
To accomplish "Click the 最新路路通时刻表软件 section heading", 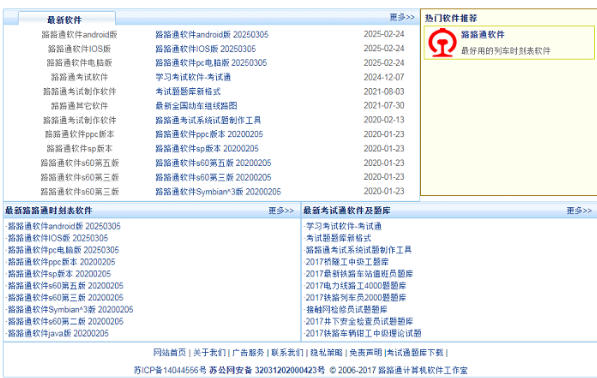I will coord(48,211).
